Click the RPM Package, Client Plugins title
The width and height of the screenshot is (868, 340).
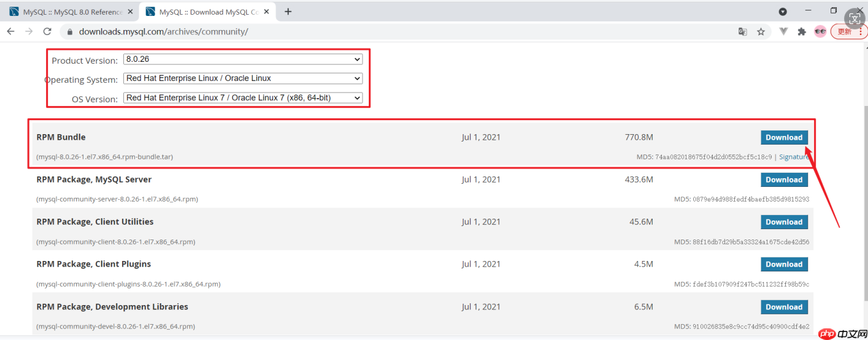coord(94,264)
